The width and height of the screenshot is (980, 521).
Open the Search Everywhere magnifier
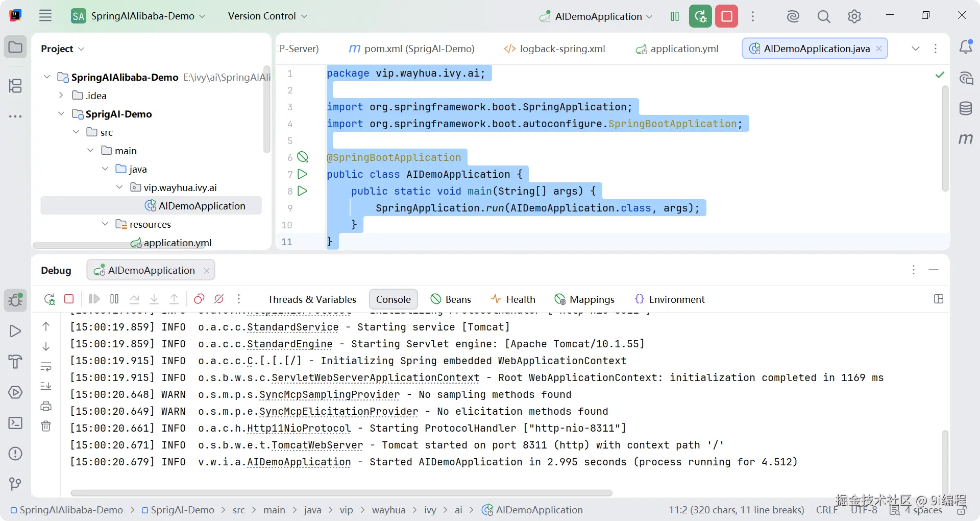823,16
